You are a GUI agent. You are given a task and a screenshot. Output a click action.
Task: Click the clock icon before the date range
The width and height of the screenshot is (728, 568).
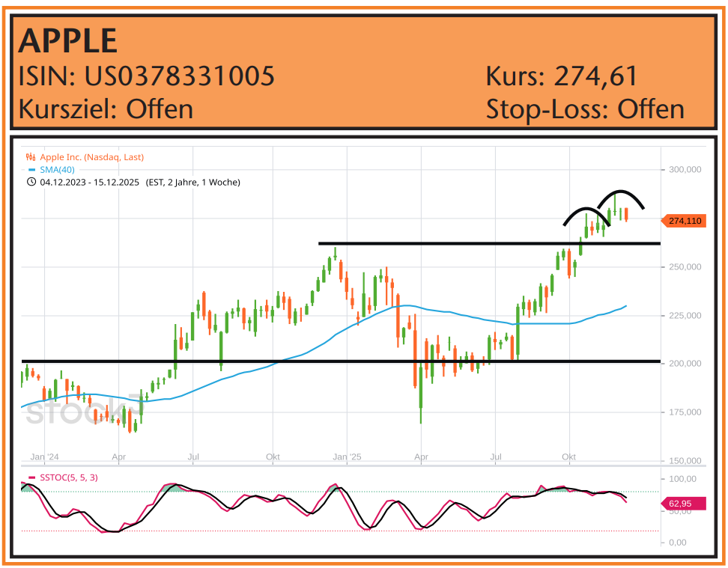pos(31,182)
